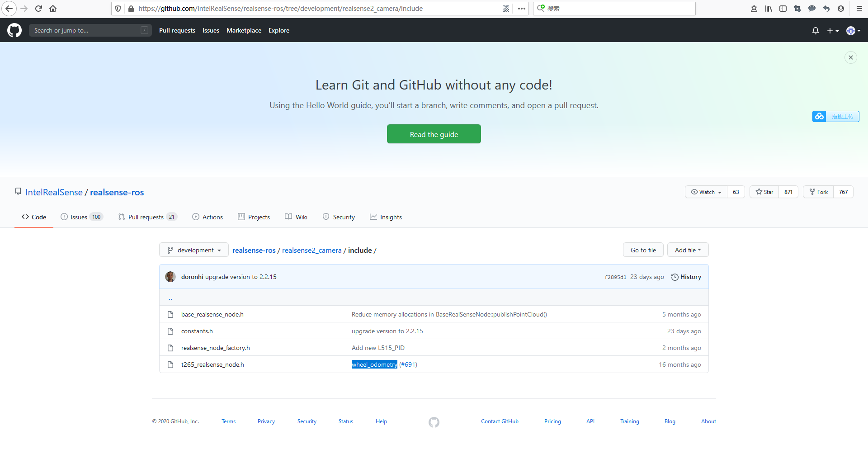Open pull request #691 link
This screenshot has height=454, width=868.
click(408, 364)
